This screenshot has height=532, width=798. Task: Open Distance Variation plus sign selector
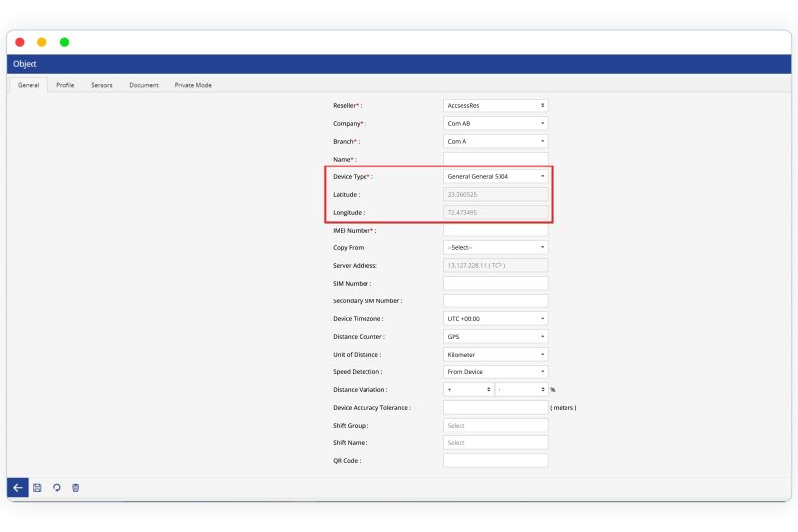[x=469, y=389]
